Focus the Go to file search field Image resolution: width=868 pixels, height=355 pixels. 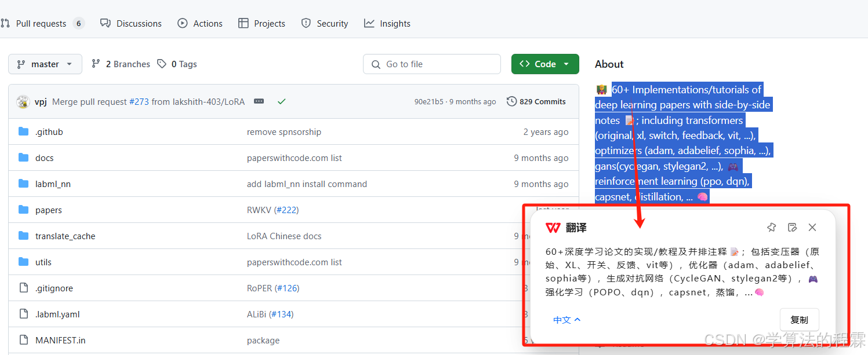(x=432, y=64)
